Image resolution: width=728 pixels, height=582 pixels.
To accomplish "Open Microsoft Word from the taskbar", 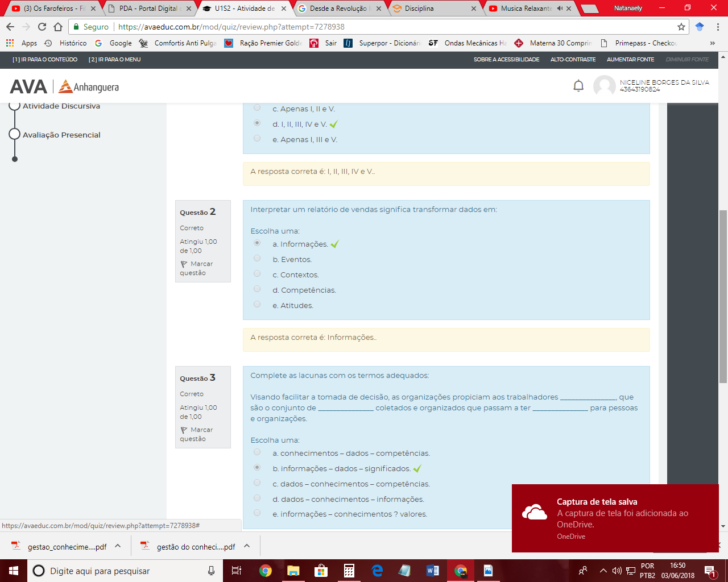I will pos(432,571).
